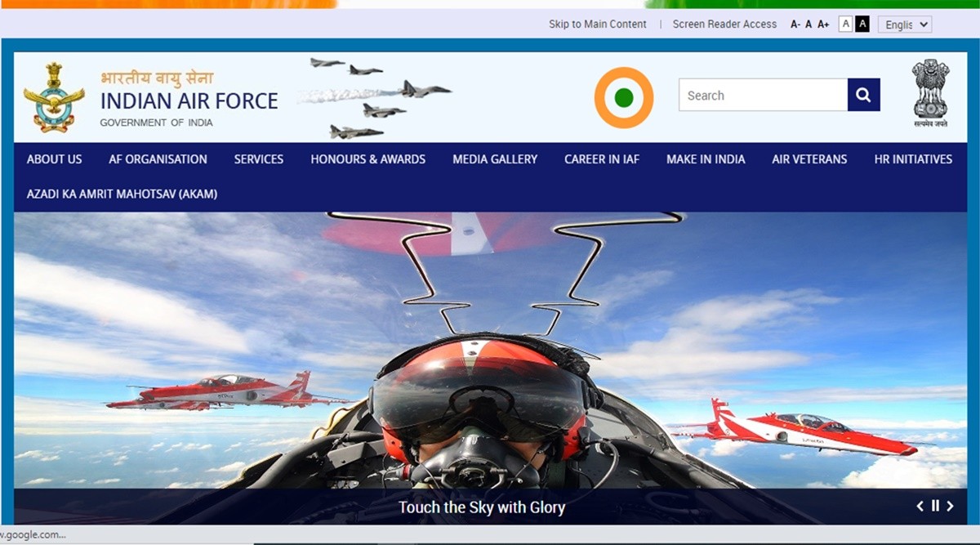Open the Media Gallery menu item

click(x=495, y=159)
